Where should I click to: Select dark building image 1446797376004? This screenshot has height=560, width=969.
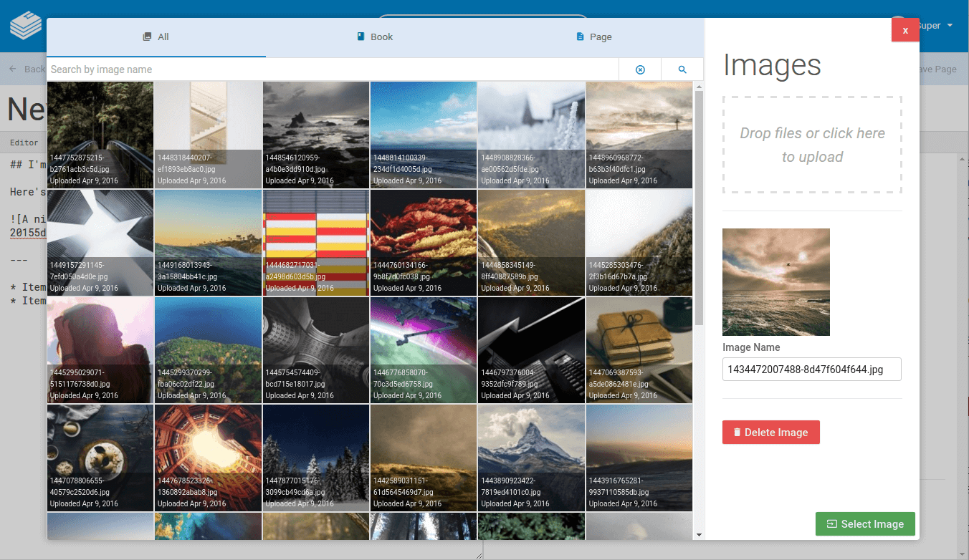[x=532, y=350]
